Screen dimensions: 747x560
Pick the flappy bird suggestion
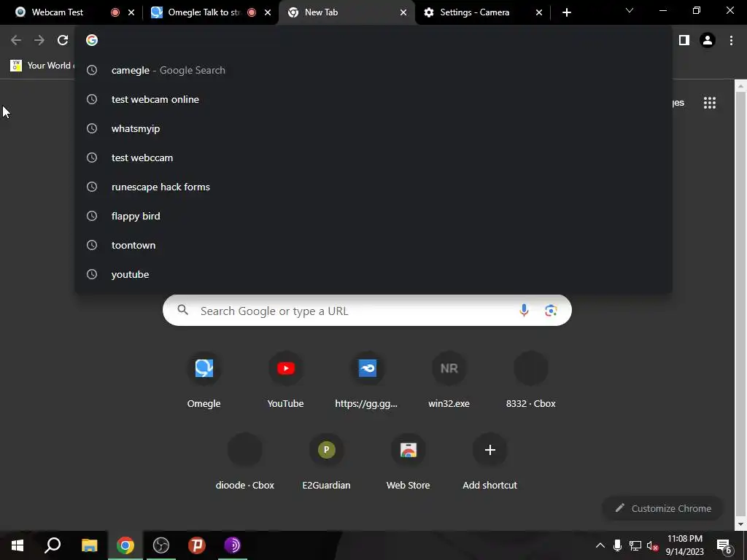[373, 216]
